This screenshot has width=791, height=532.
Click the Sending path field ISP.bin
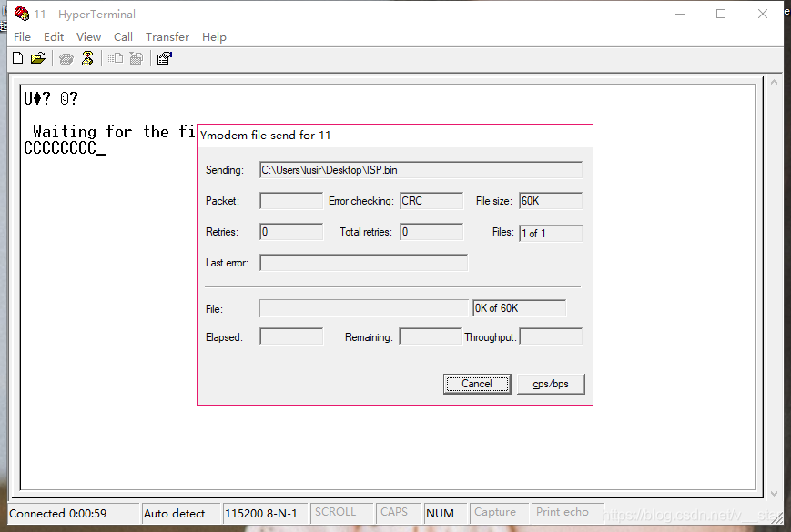(421, 170)
